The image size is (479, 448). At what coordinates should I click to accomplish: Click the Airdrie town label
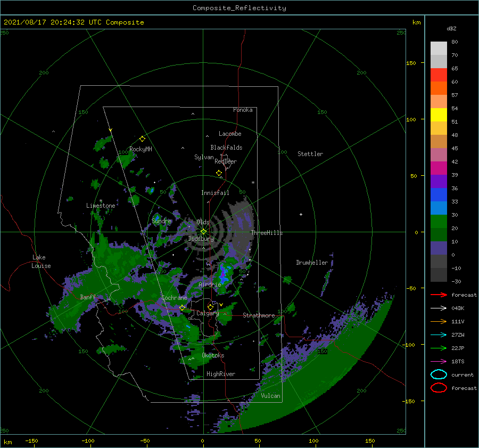(x=210, y=284)
